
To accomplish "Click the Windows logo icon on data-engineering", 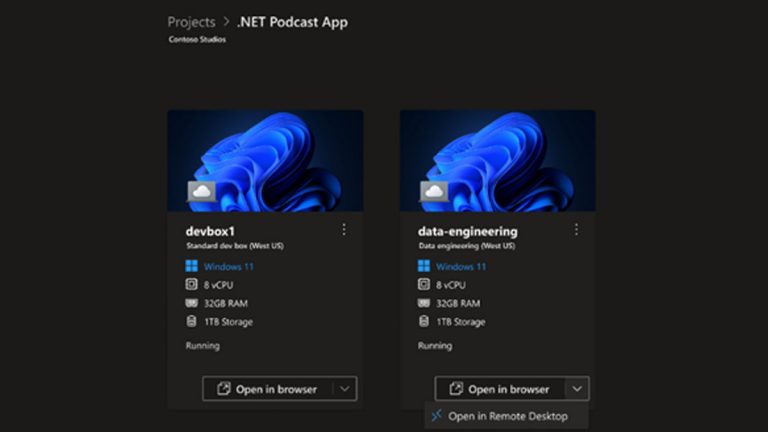I will click(424, 266).
